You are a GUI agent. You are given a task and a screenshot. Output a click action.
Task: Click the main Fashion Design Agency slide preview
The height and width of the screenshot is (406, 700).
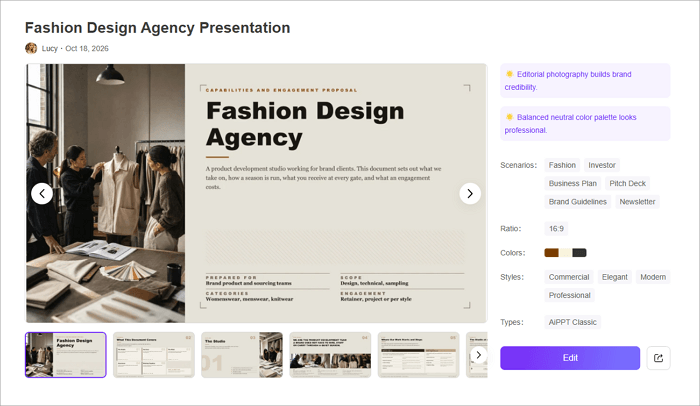click(x=257, y=193)
